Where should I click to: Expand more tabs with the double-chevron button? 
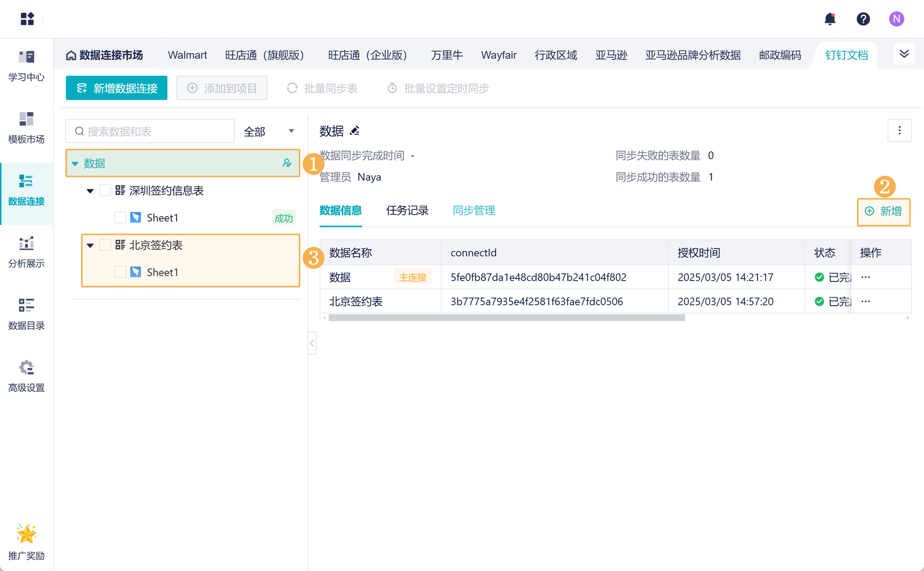click(904, 54)
